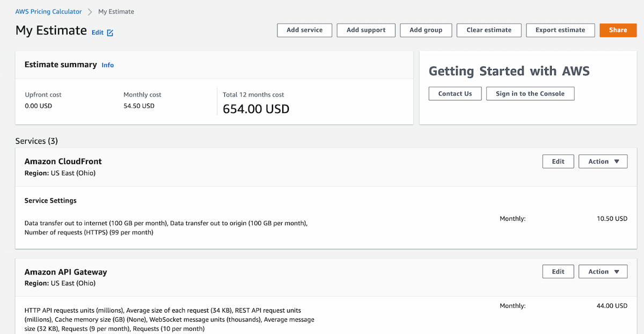The width and height of the screenshot is (644, 334).
Task: Click the Clear estimate button
Action: click(489, 30)
